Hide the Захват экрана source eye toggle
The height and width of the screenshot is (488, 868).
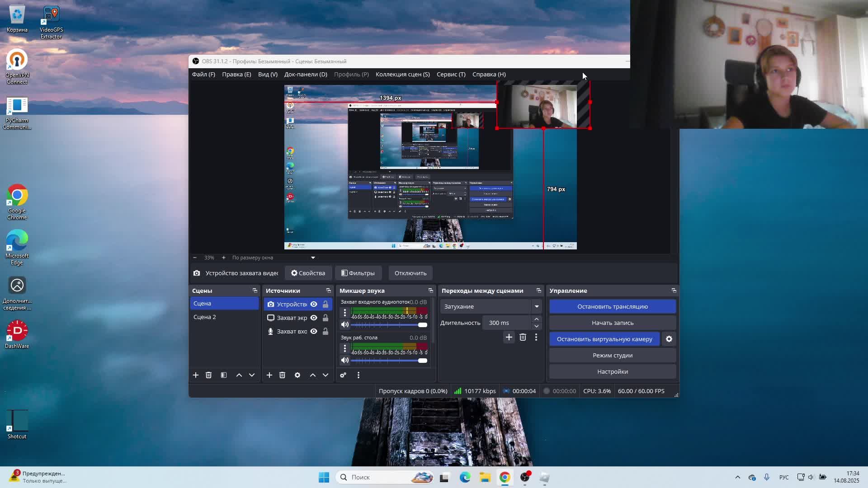314,318
